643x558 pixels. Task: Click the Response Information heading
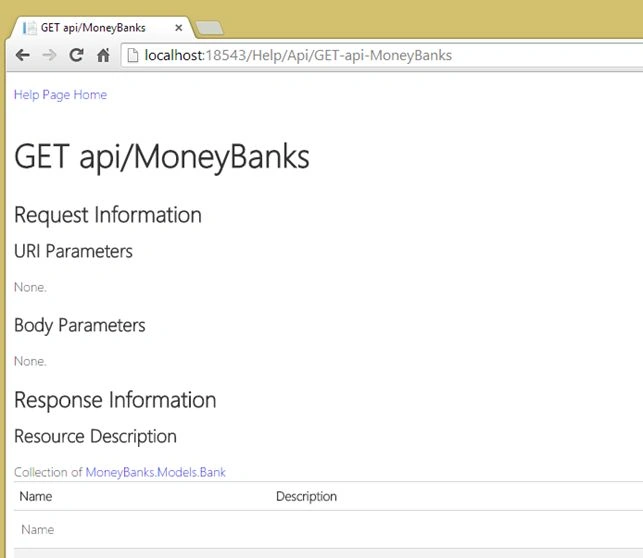click(115, 401)
